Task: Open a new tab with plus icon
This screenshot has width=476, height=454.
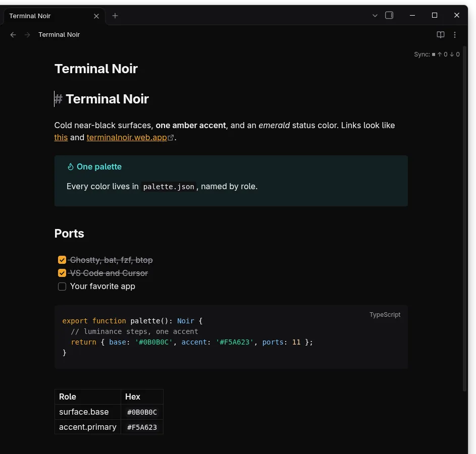Action: click(115, 16)
